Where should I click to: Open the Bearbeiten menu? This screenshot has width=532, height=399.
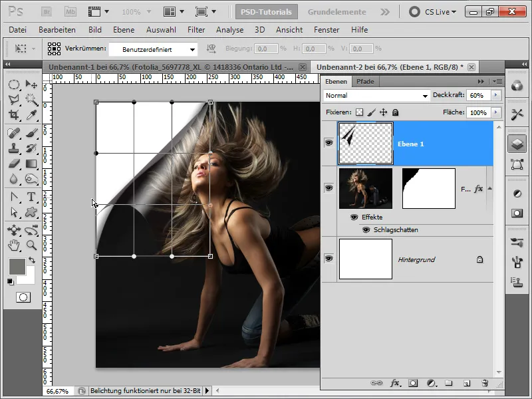click(57, 30)
